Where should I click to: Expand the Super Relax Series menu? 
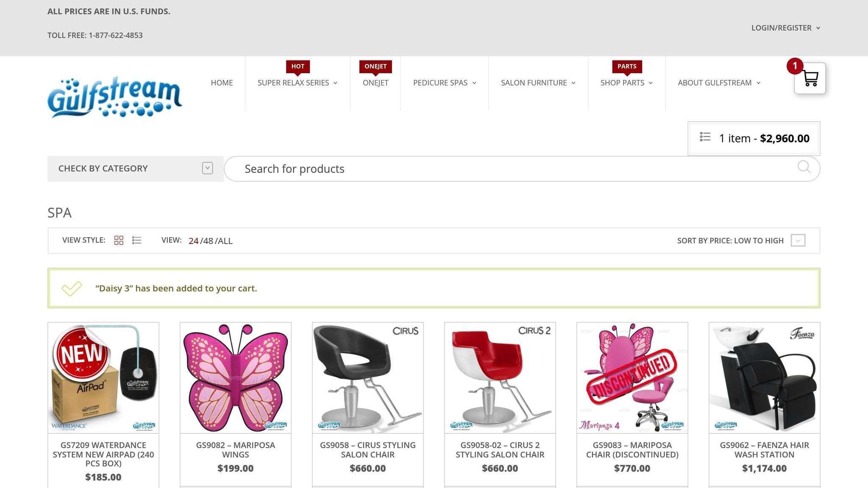[x=298, y=83]
